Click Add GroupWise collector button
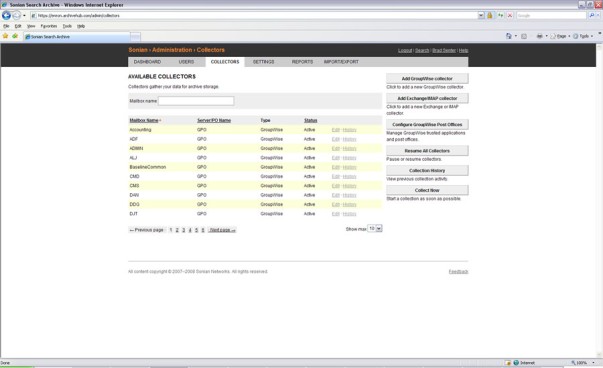The height and width of the screenshot is (368, 603). 427,78
